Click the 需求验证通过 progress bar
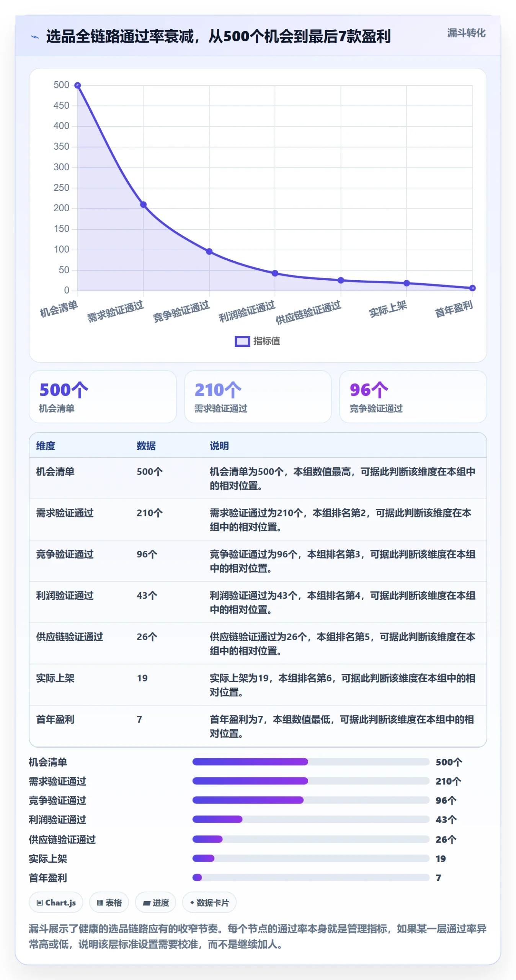The width and height of the screenshot is (516, 980). pyautogui.click(x=310, y=781)
